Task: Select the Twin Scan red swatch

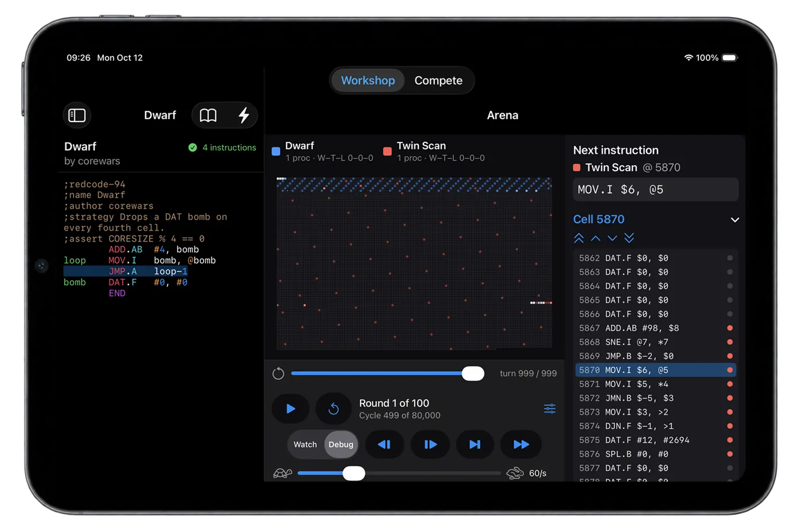Action: pos(388,152)
